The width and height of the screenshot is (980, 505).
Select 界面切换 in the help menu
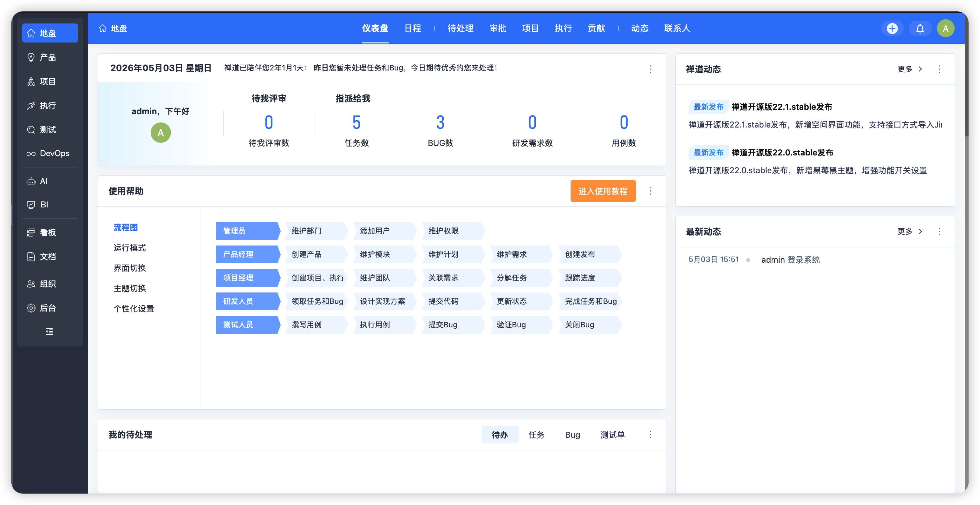pyautogui.click(x=129, y=268)
